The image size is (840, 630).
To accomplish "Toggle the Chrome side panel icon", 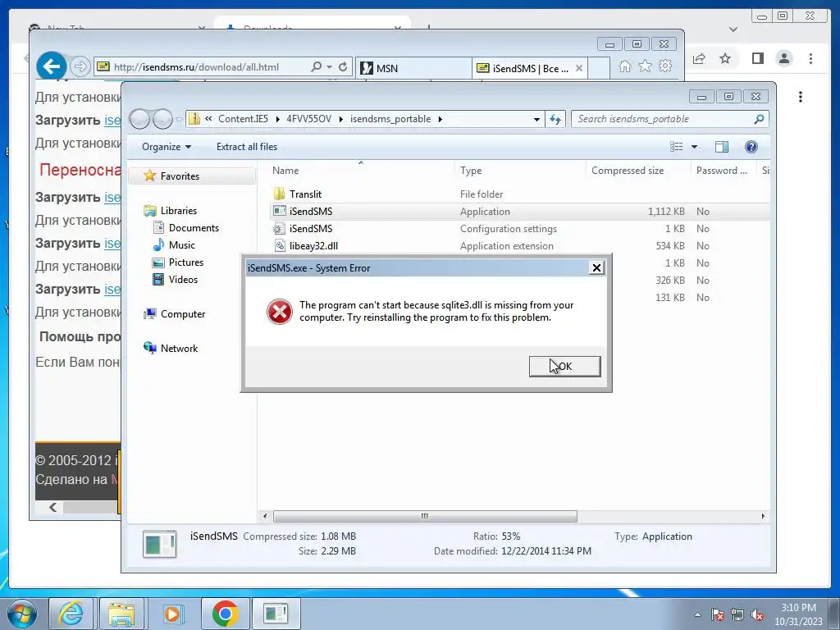I will [757, 58].
